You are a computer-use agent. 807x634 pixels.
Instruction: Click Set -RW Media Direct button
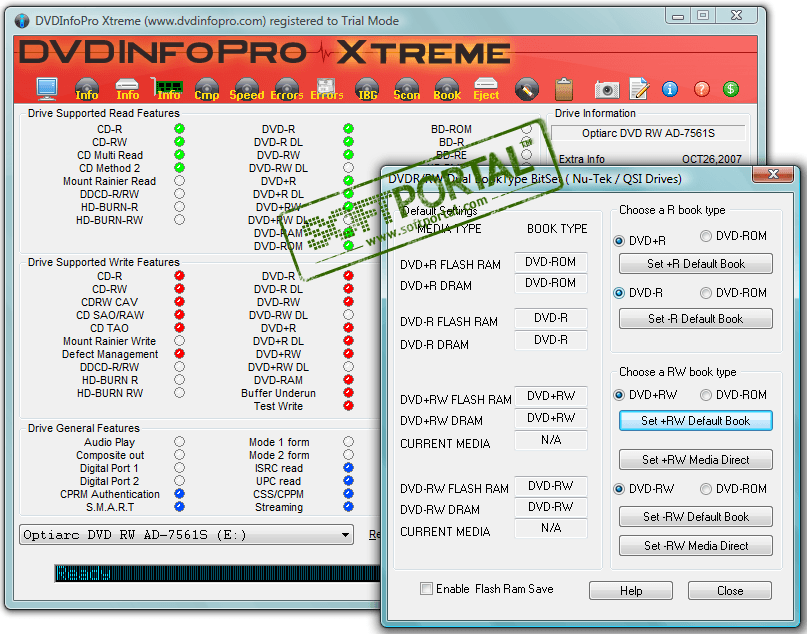point(696,545)
